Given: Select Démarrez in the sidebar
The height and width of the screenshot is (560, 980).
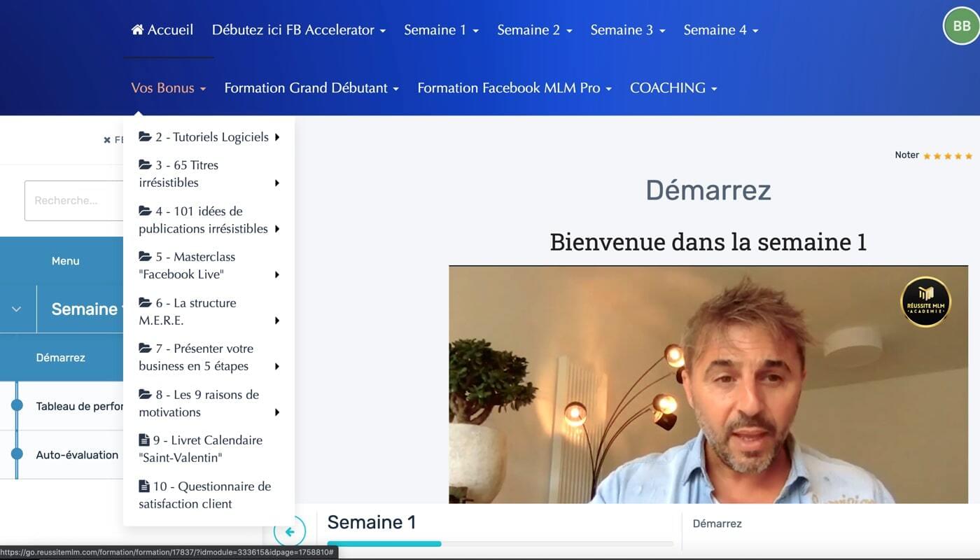Looking at the screenshot, I should (x=61, y=358).
